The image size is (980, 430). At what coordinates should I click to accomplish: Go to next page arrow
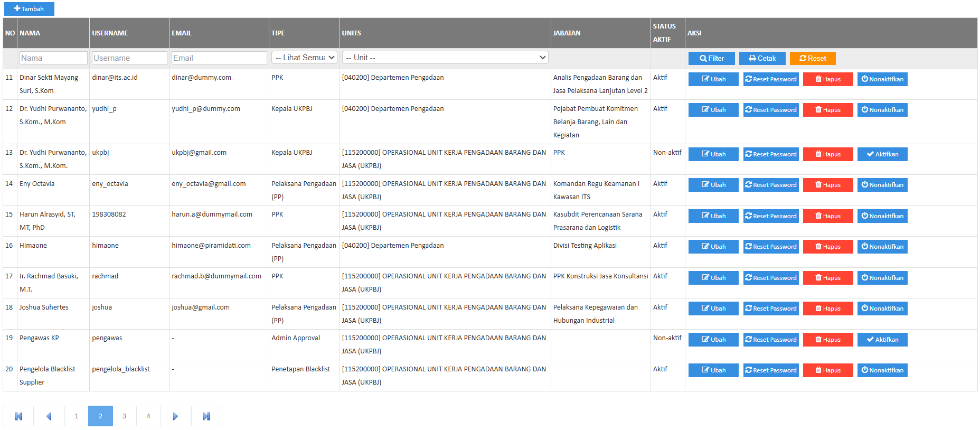click(x=175, y=416)
